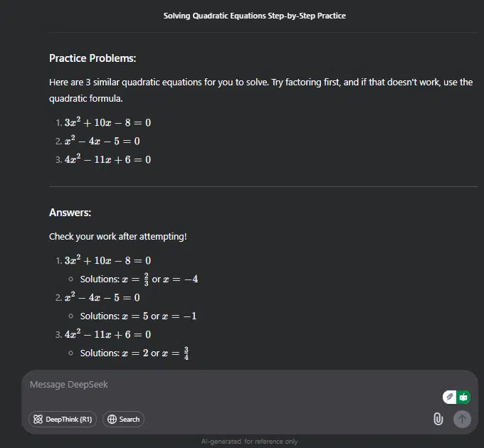Select the gray feather icon in the pill switch
The width and height of the screenshot is (484, 448).
[x=450, y=397]
